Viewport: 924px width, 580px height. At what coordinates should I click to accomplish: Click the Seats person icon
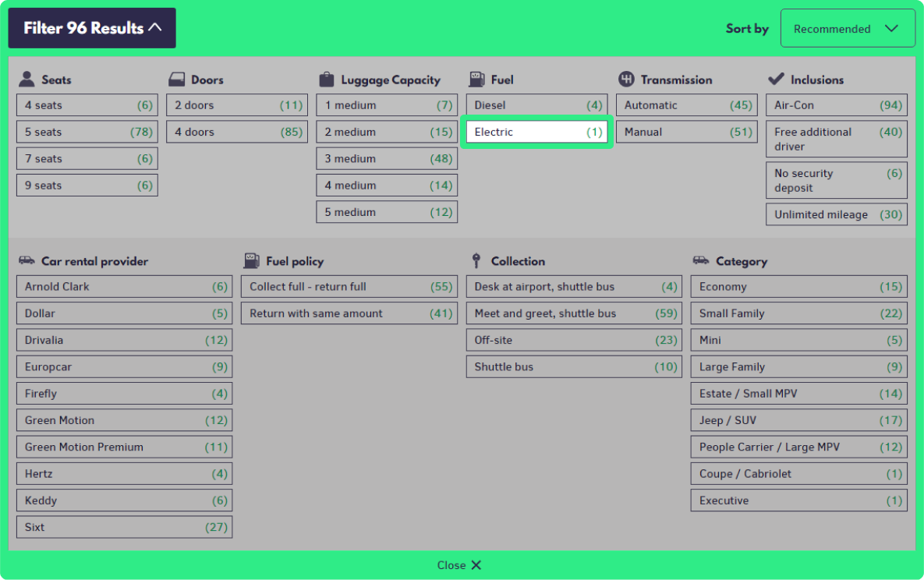click(27, 79)
